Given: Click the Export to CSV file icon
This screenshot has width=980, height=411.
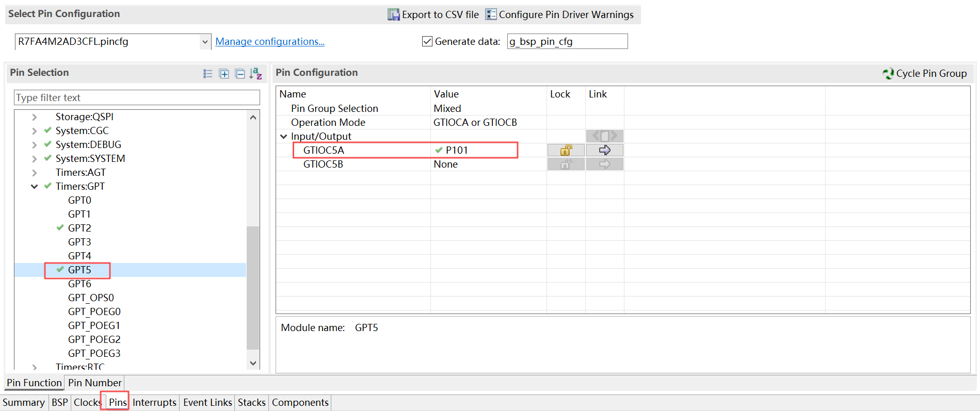Looking at the screenshot, I should pos(393,14).
